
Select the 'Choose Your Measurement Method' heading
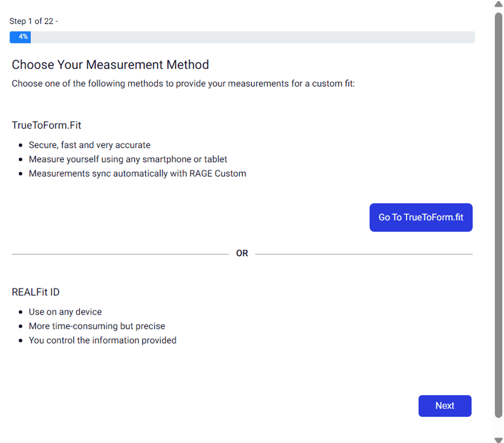click(110, 65)
